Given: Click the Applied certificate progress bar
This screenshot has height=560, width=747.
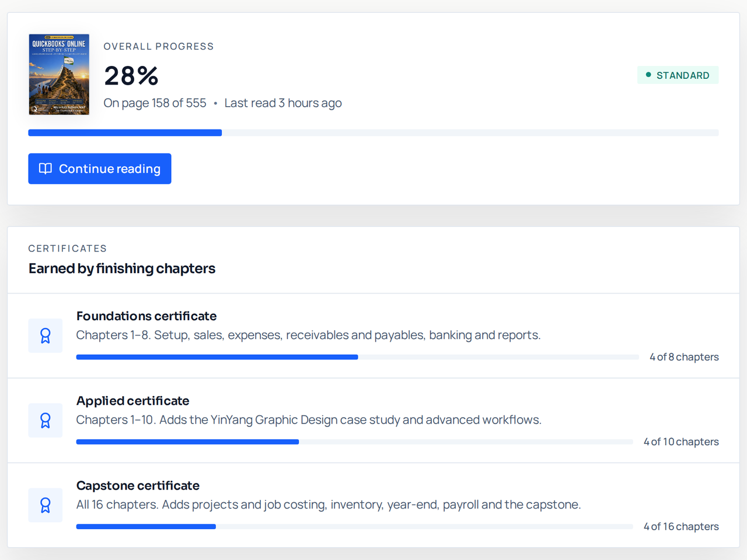Looking at the screenshot, I should click(x=355, y=442).
